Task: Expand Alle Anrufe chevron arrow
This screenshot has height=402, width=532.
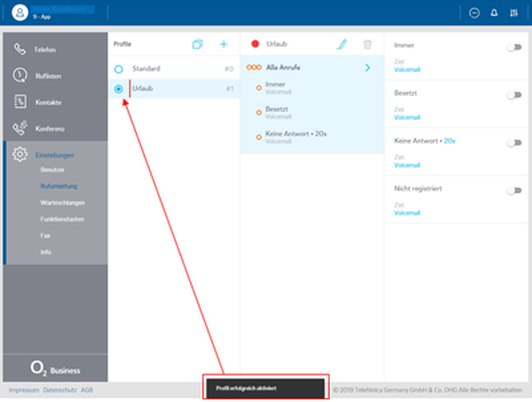Action: click(x=368, y=68)
